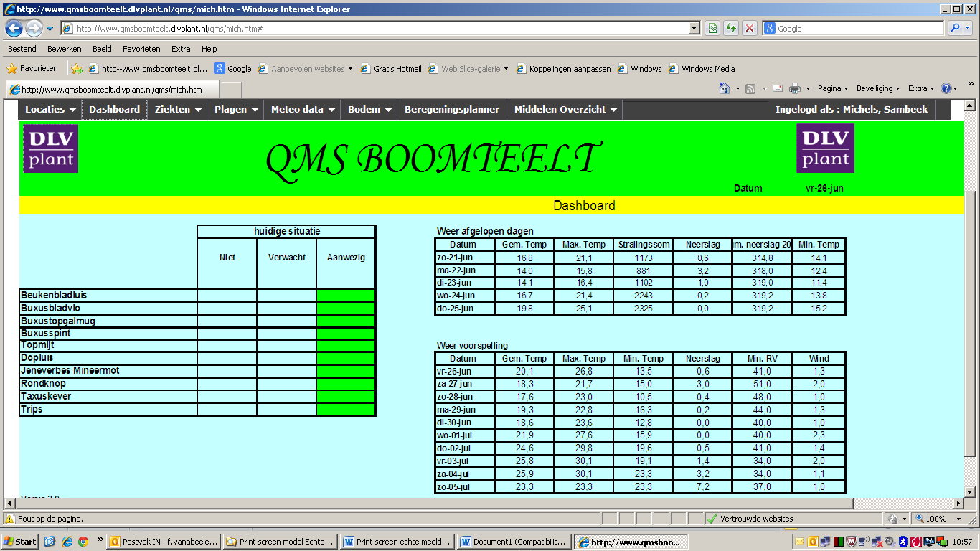Expand the Meteo data menu
980x551 pixels.
tap(303, 110)
